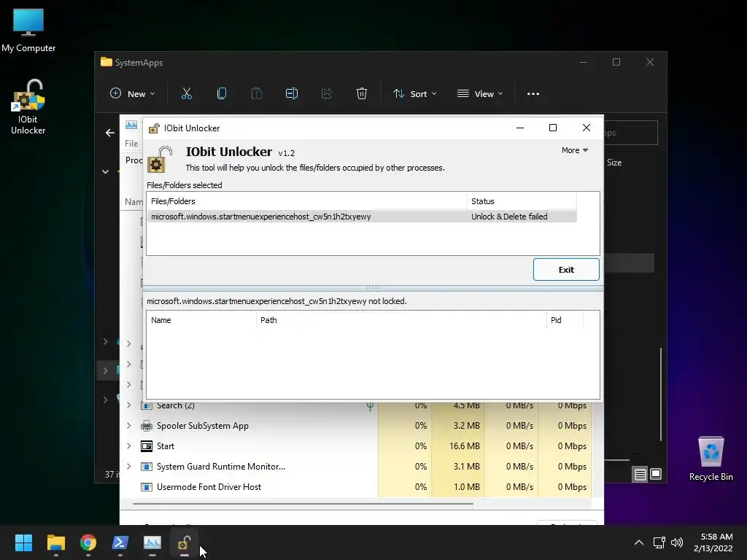This screenshot has height=560, width=747.
Task: Expand the Start process row
Action: click(x=128, y=446)
